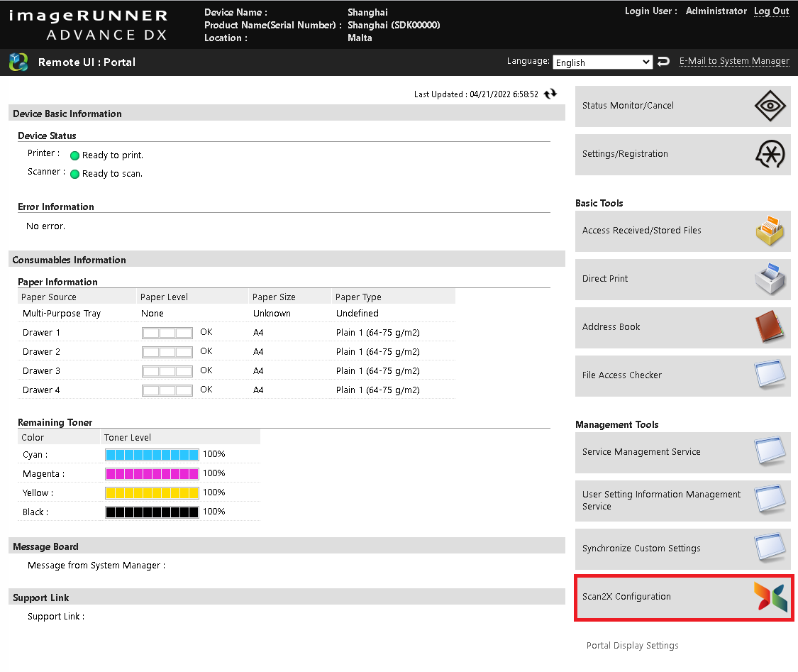798x672 pixels.
Task: Click the Address Book brown book icon
Action: [x=770, y=328]
